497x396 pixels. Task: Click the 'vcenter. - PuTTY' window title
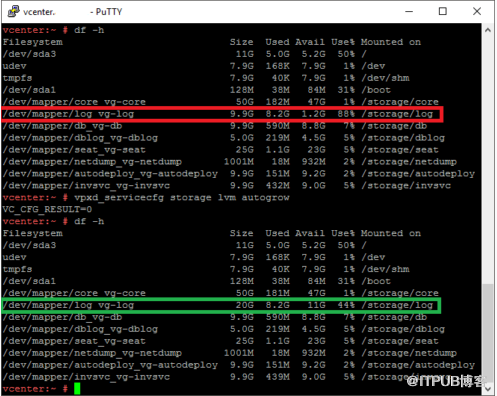click(x=73, y=12)
